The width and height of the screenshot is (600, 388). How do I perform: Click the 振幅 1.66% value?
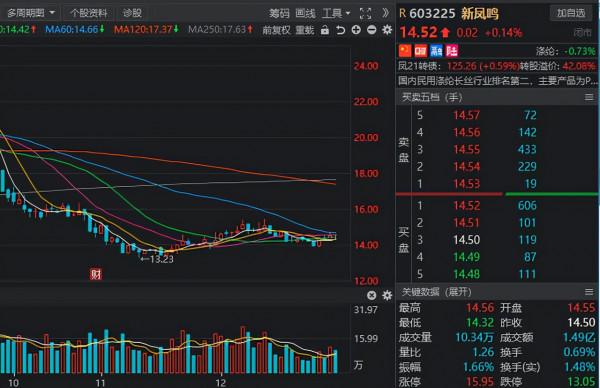[478, 367]
